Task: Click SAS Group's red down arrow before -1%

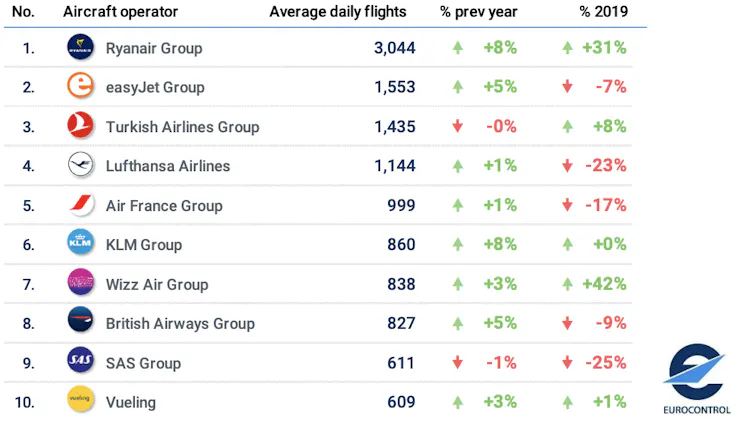Action: (x=457, y=362)
